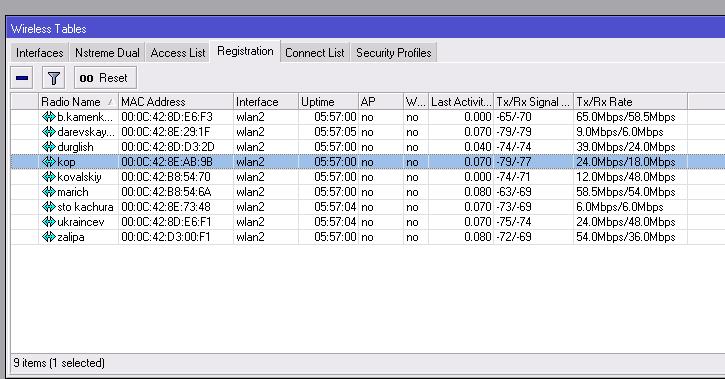Click uptime 05:57:05 in darevskay row
The height and width of the screenshot is (379, 725).
click(335, 132)
